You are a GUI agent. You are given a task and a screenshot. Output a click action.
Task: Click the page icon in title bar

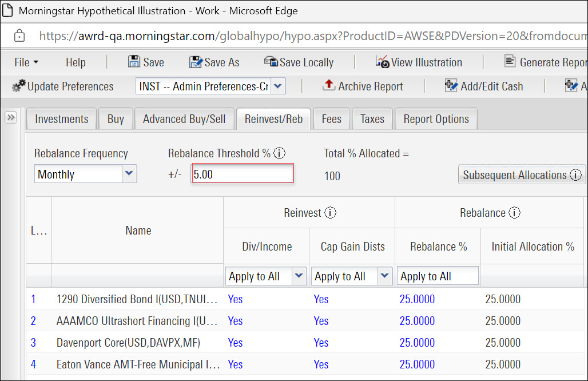pyautogui.click(x=7, y=10)
